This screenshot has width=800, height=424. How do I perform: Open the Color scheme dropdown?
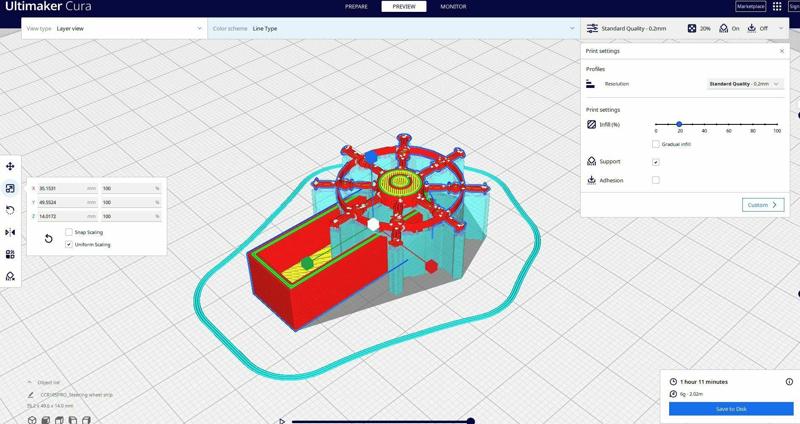pyautogui.click(x=394, y=29)
